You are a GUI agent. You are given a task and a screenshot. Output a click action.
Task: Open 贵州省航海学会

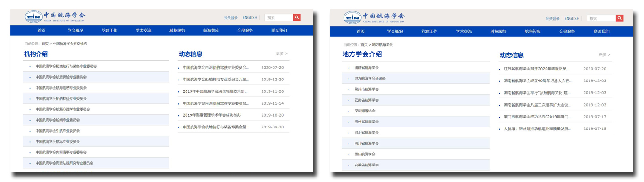pos(366,122)
